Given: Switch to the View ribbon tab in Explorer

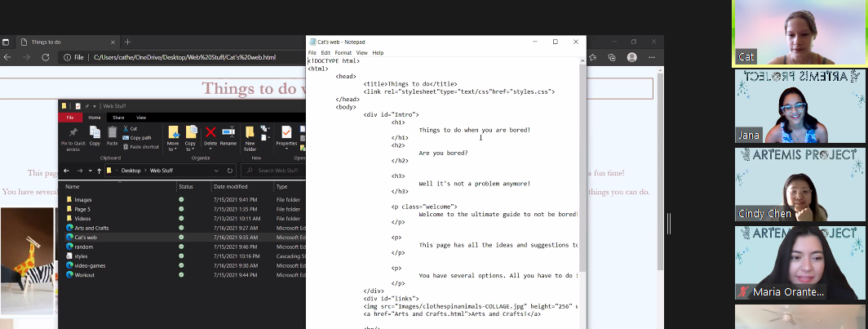Looking at the screenshot, I should [141, 118].
